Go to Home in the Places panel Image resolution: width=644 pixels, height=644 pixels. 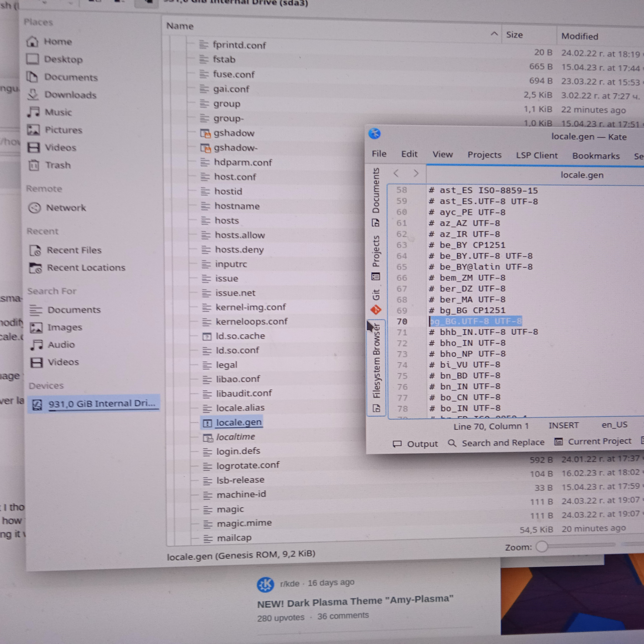click(58, 42)
